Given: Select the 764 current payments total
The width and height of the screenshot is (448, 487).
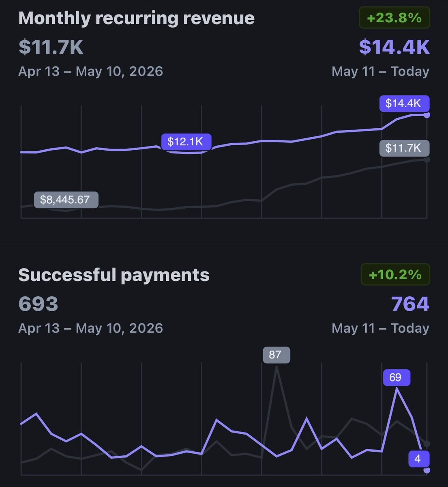Looking at the screenshot, I should (x=410, y=304).
